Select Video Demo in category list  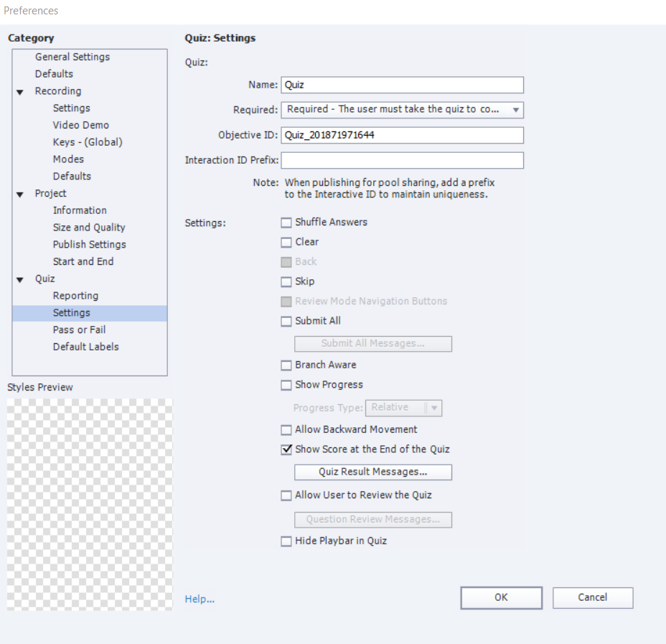coord(80,125)
